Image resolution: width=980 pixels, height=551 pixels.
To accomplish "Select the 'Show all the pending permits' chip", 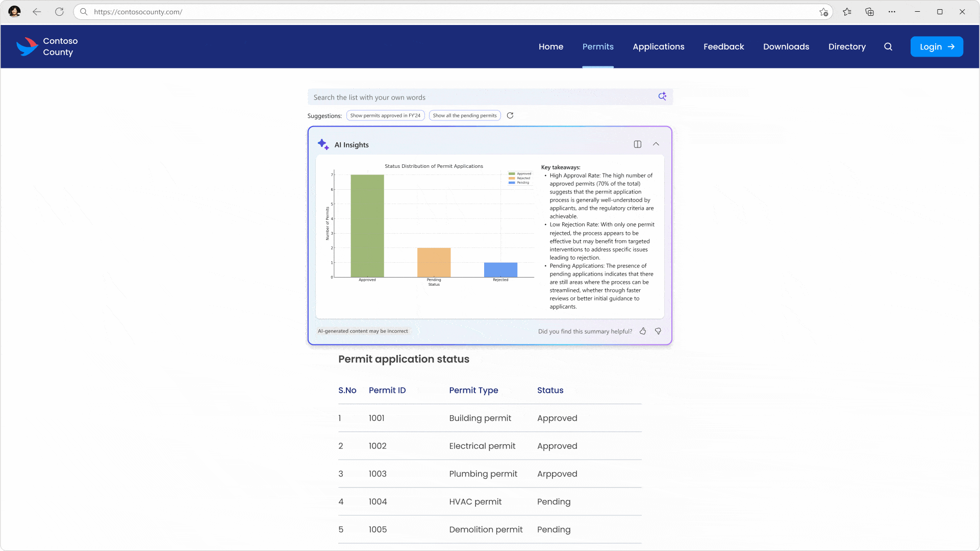I will (465, 115).
